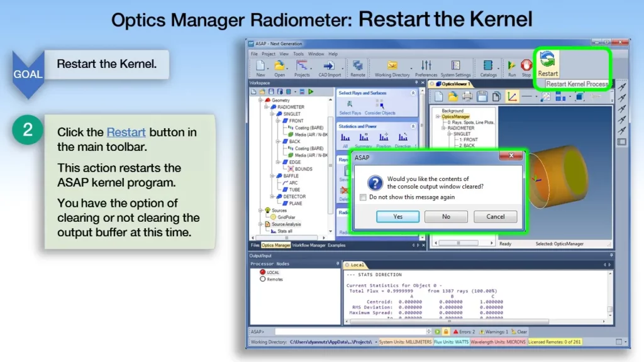Click the Run icon in main toolbar
644x362 pixels.
(x=512, y=65)
